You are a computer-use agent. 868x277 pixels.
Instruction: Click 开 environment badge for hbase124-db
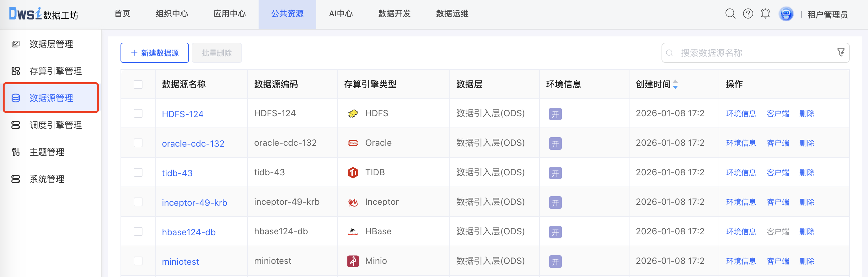click(555, 232)
